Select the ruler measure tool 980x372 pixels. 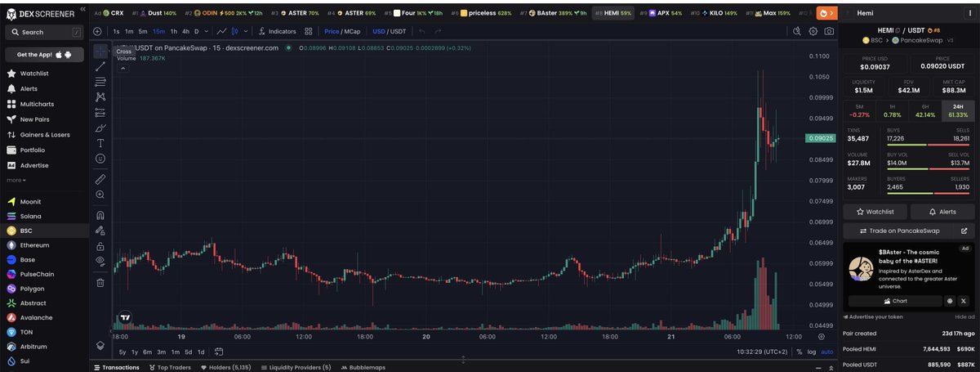100,178
